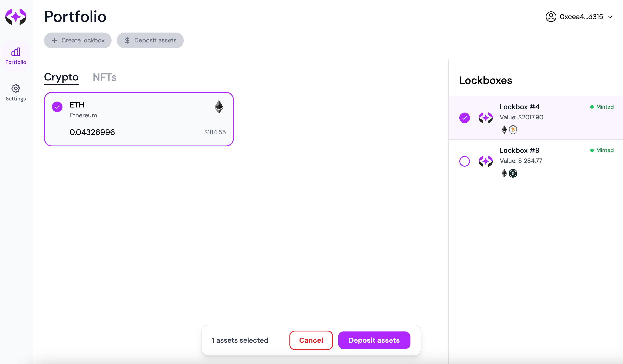Click the purple star app logo
This screenshot has height=364, width=623.
coord(16,17)
